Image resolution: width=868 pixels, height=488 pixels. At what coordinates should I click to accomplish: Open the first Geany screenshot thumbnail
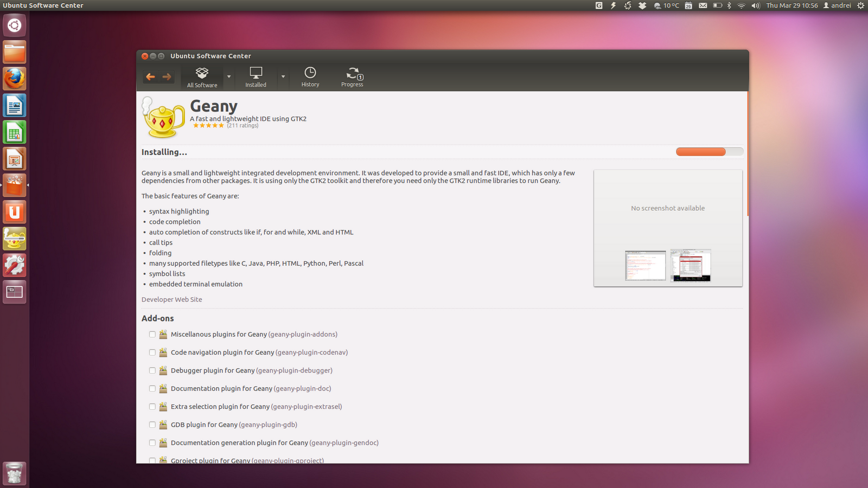click(645, 266)
